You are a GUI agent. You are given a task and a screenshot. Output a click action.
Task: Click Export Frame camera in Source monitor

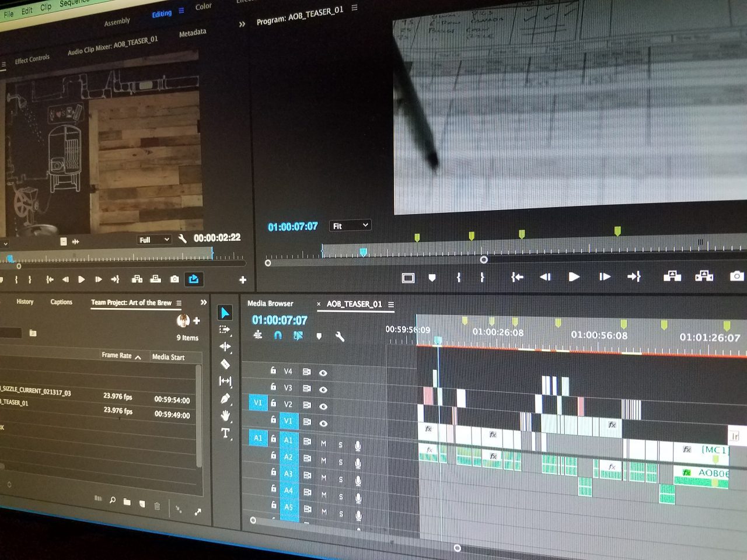[174, 279]
